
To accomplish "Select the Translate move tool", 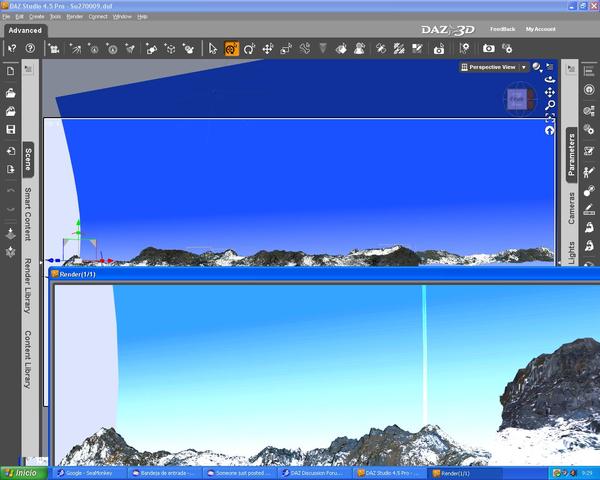I will [x=267, y=49].
